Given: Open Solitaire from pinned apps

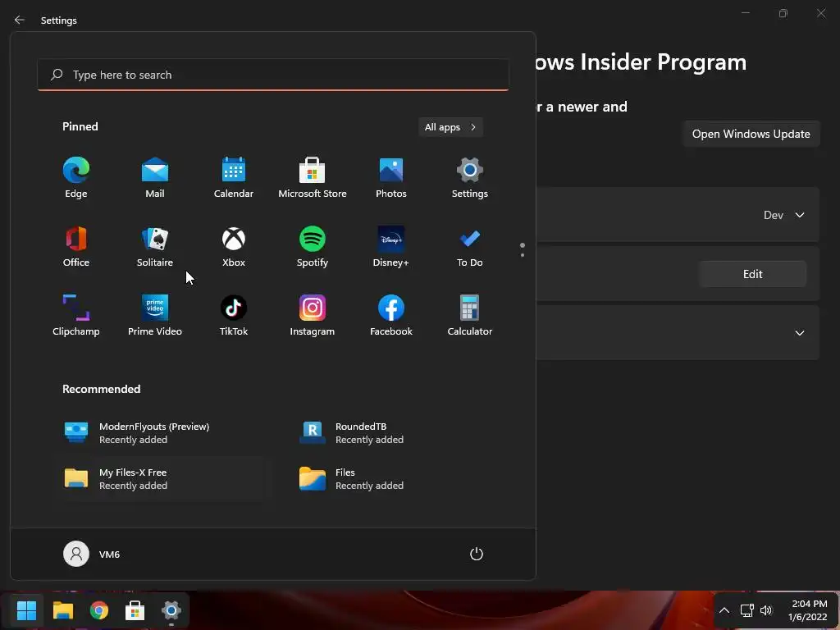Looking at the screenshot, I should [x=155, y=246].
